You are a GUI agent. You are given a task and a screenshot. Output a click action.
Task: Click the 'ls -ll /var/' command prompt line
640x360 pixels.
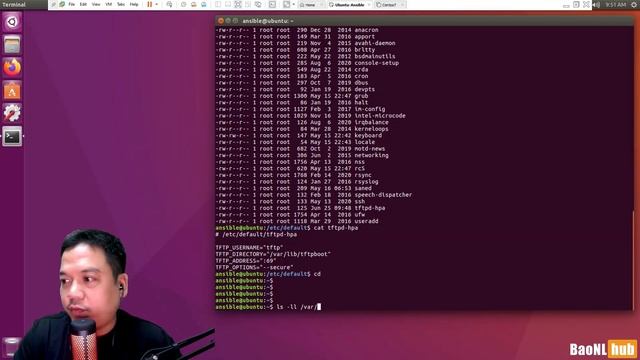click(x=268, y=307)
